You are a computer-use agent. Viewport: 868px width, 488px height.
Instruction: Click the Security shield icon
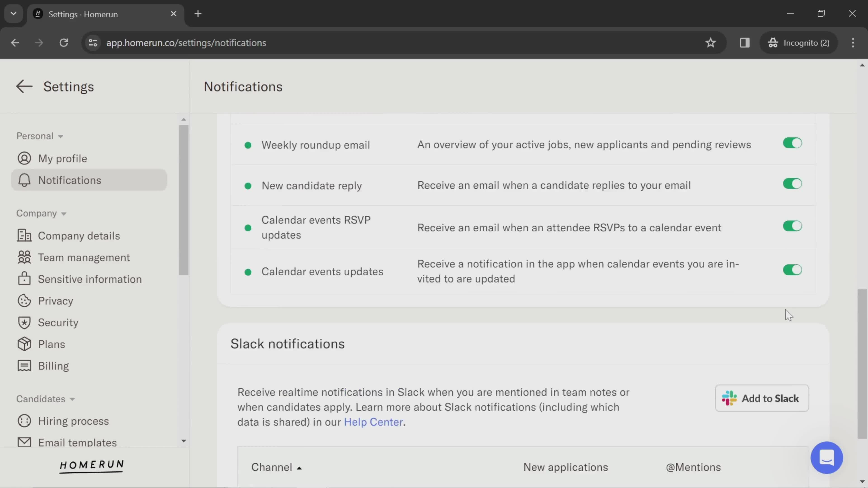pyautogui.click(x=24, y=322)
